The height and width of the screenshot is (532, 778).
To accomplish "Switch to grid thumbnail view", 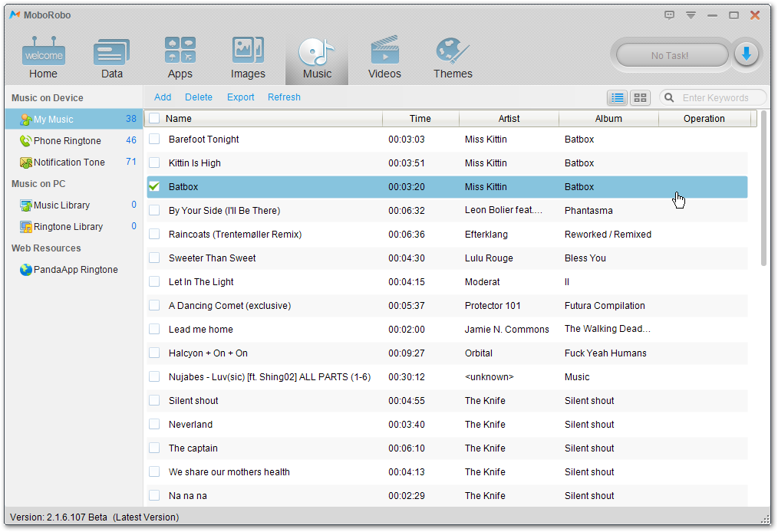I will 640,97.
